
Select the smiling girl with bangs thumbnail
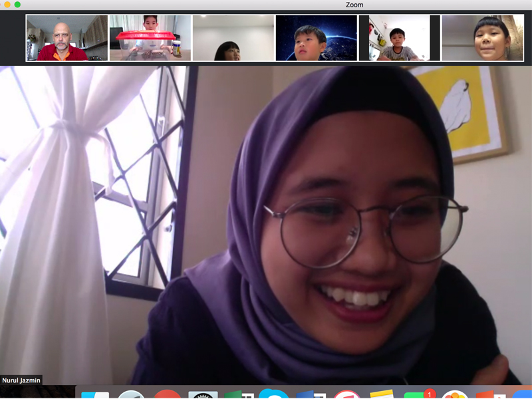click(x=483, y=38)
